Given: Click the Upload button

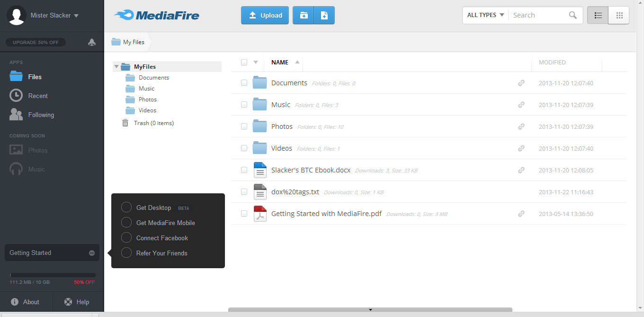Looking at the screenshot, I should click(x=265, y=15).
